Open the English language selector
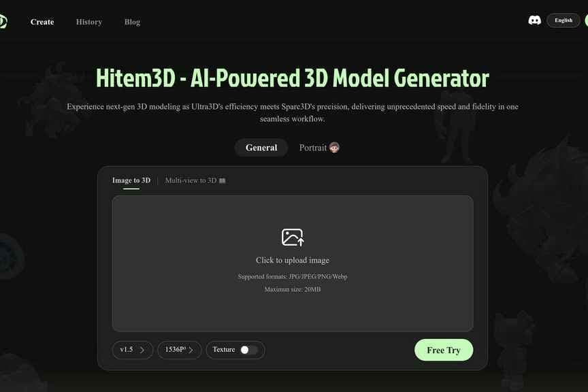Viewport: 588px width, 392px height. pos(563,20)
